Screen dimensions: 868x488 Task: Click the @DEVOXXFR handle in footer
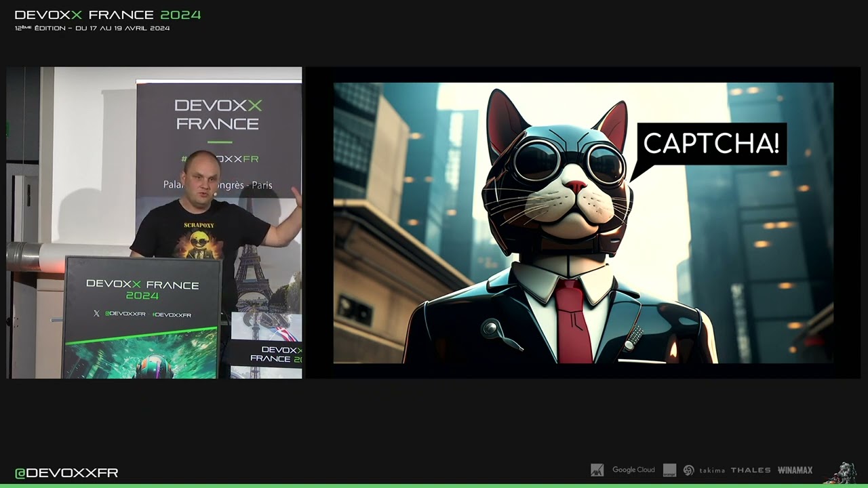66,473
